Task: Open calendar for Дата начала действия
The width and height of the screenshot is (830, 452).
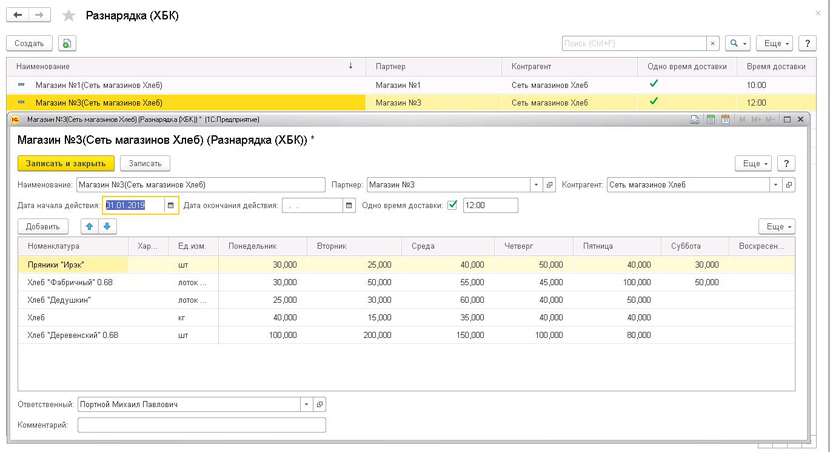Action: [170, 205]
